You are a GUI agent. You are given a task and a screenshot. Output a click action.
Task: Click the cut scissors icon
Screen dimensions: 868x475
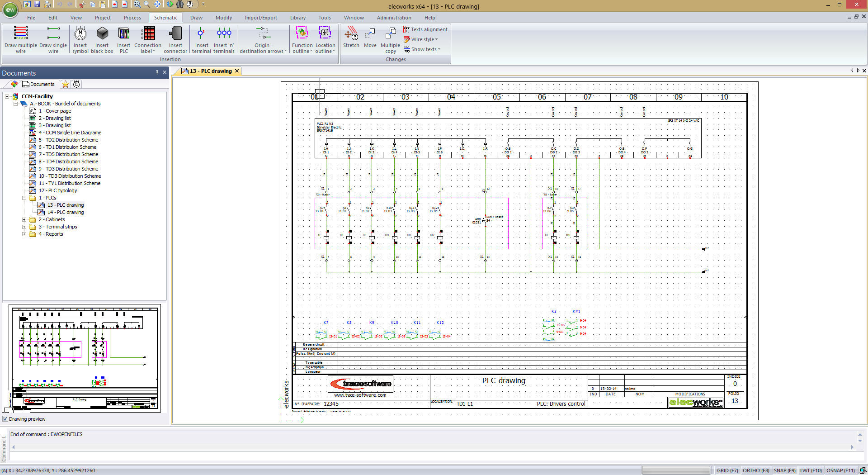[x=81, y=4]
